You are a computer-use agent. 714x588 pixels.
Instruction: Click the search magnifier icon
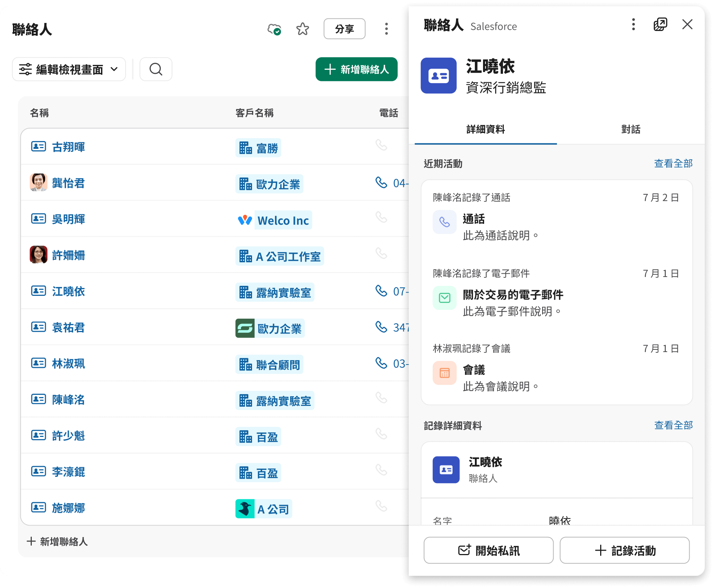tap(156, 69)
